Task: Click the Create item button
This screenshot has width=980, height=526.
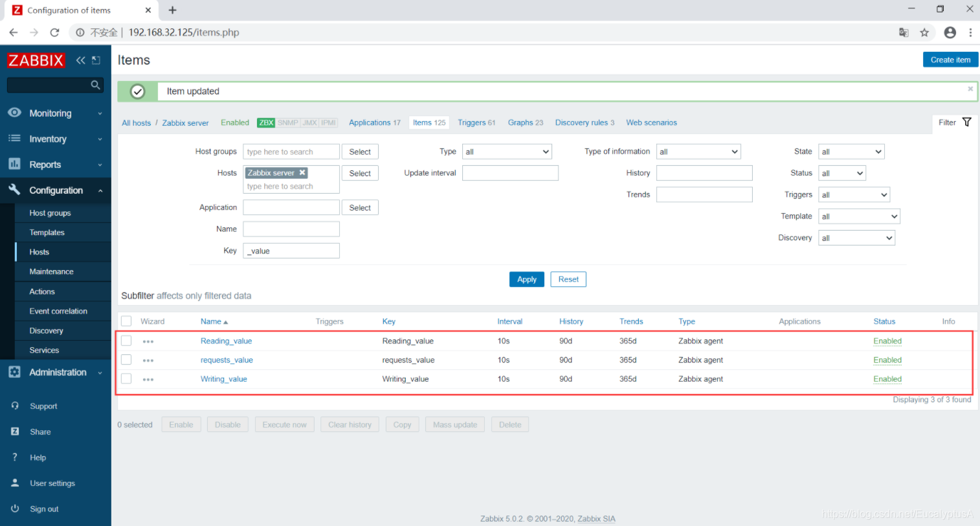Action: point(950,60)
